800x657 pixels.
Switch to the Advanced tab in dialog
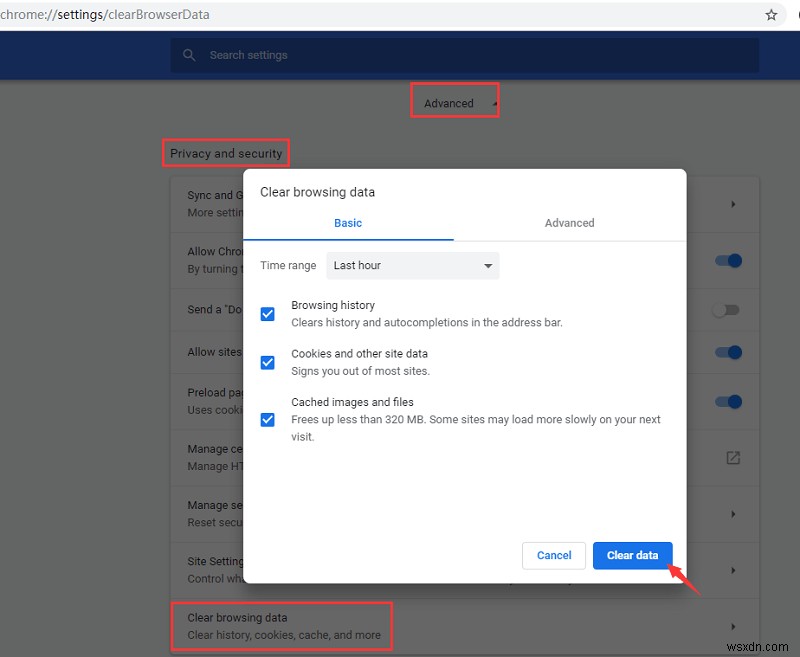[x=569, y=223]
